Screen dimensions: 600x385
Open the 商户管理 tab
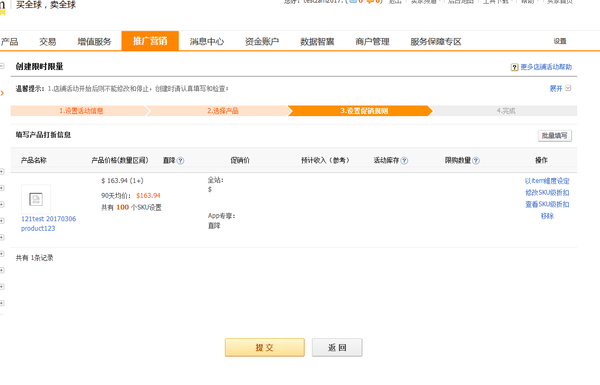(x=372, y=41)
